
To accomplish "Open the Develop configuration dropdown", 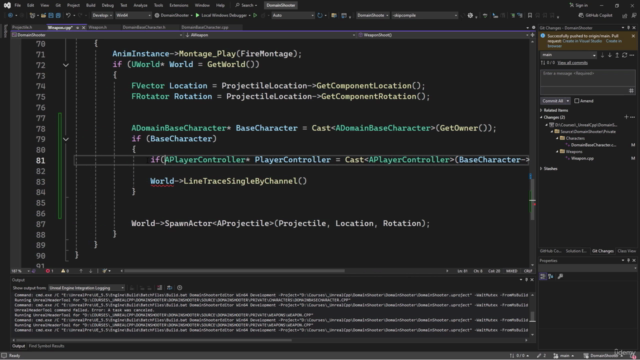I will [102, 16].
